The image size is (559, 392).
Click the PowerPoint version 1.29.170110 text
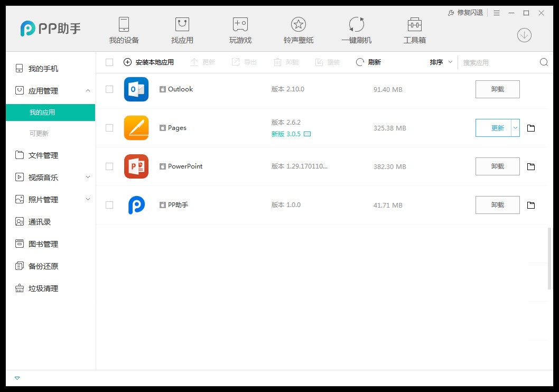(x=300, y=166)
